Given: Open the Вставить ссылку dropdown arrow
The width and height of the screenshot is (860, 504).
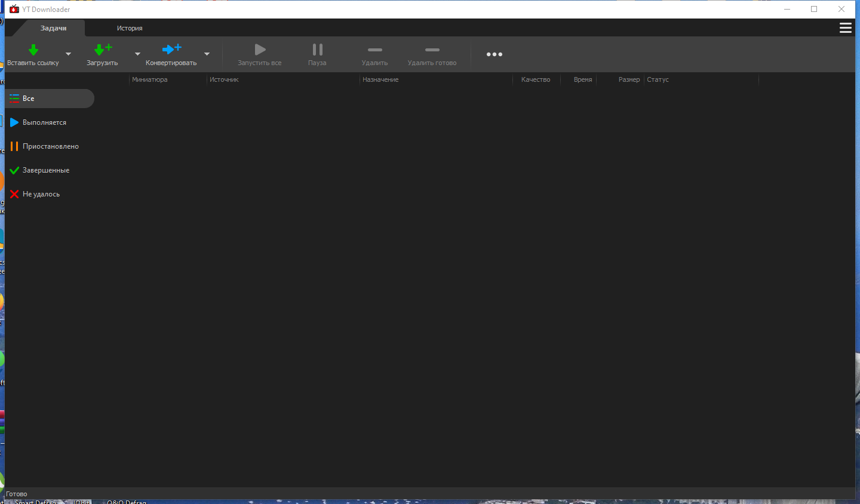Looking at the screenshot, I should tap(68, 54).
